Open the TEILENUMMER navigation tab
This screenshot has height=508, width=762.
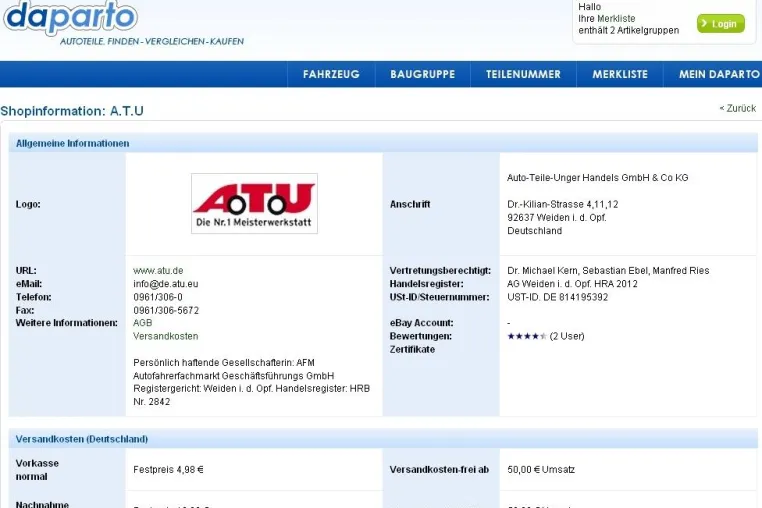[523, 74]
